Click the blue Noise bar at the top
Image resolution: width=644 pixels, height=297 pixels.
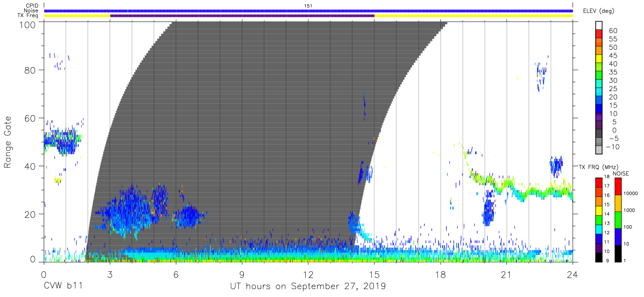click(x=308, y=10)
